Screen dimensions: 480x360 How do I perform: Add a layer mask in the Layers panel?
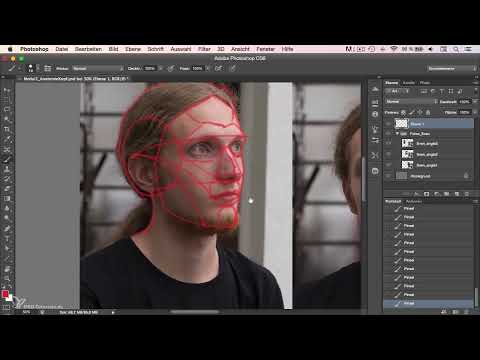pos(427,194)
